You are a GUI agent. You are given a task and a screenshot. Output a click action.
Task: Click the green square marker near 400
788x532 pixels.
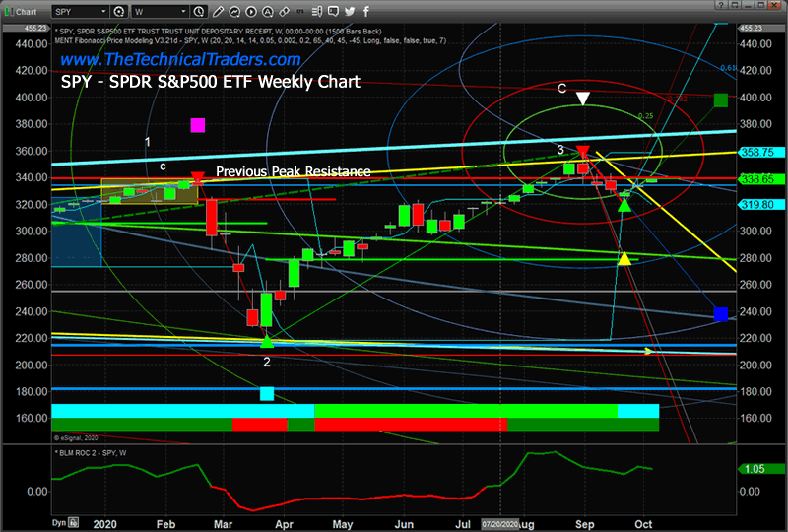pyautogui.click(x=721, y=100)
